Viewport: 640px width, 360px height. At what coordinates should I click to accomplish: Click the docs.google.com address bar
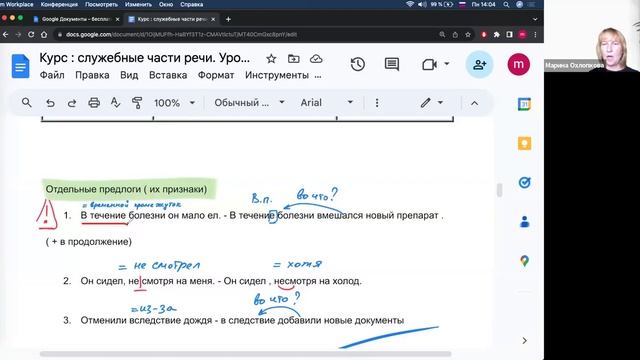(245, 35)
